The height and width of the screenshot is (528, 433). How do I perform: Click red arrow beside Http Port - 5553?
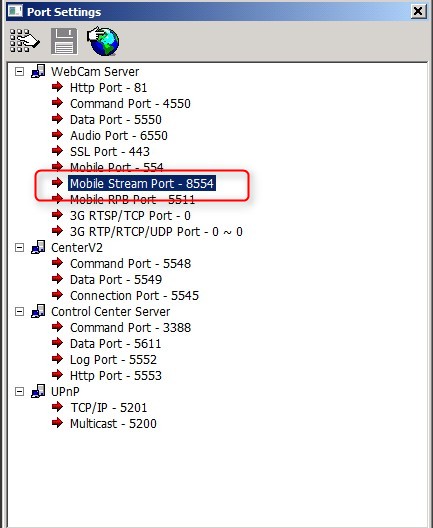58,374
